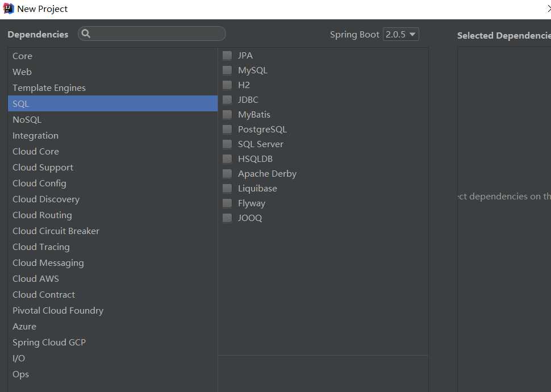This screenshot has width=551, height=392.
Task: Check the Apache Derby dependency
Action: point(227,174)
